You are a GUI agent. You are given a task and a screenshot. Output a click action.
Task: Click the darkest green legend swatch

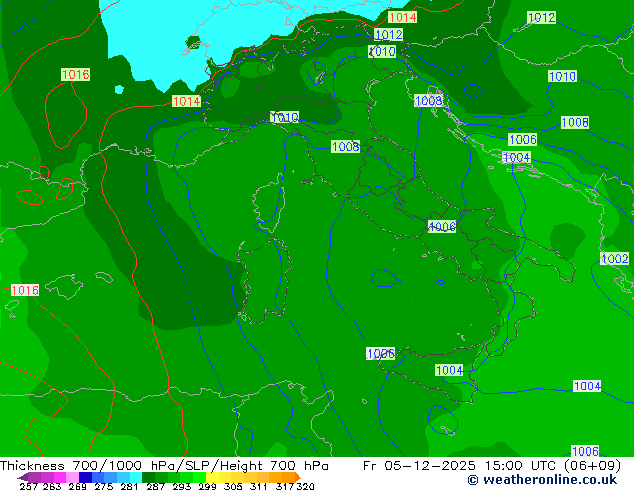click(149, 477)
